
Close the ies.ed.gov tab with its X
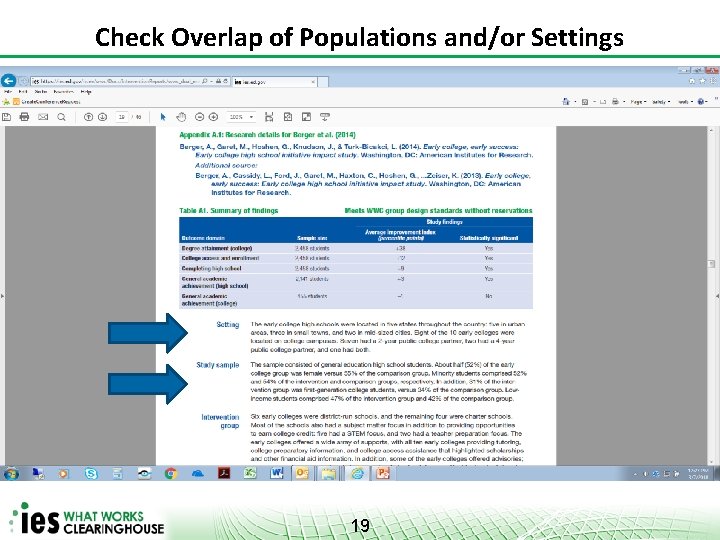click(313, 82)
